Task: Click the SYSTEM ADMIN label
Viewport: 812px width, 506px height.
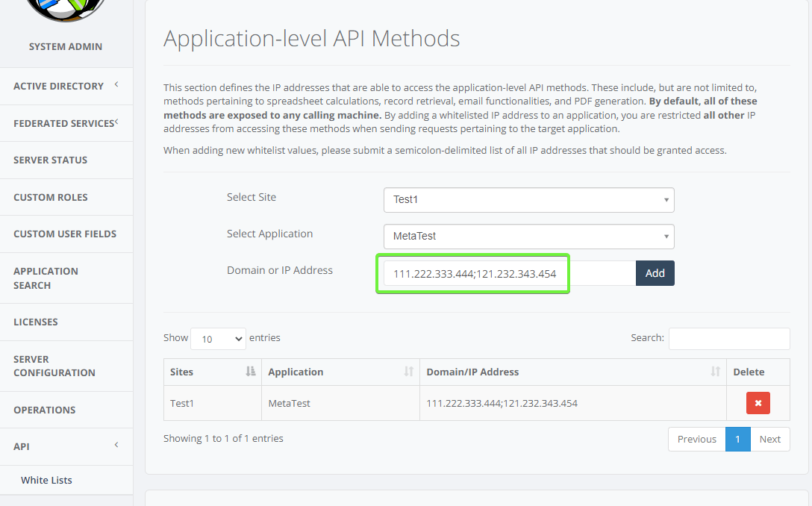Action: pos(65,46)
